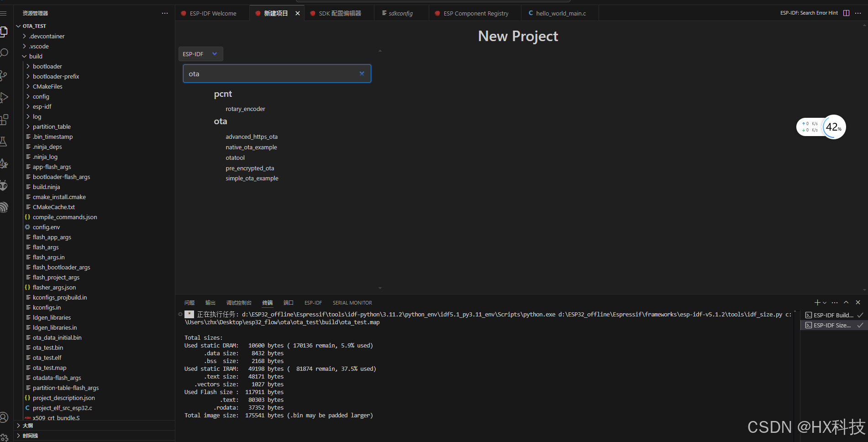Screen dimensions: 868x442
Task: Open the 调试控制台 debug console tab
Action: click(239, 303)
